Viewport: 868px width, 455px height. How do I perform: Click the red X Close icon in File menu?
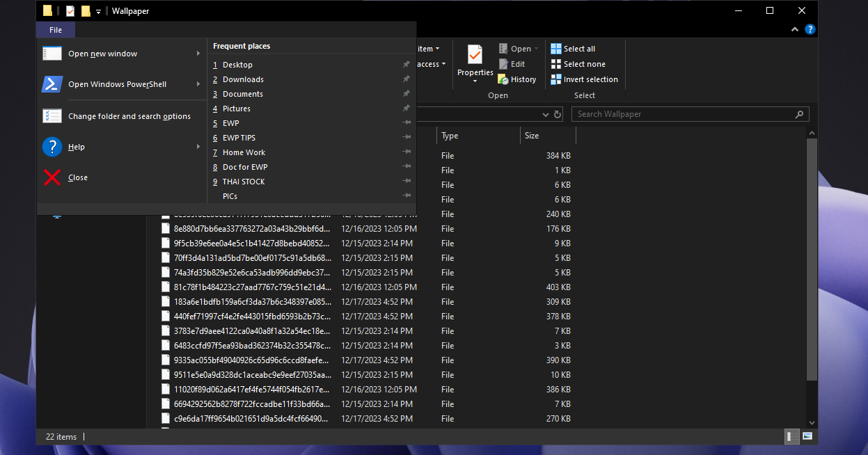[x=52, y=177]
